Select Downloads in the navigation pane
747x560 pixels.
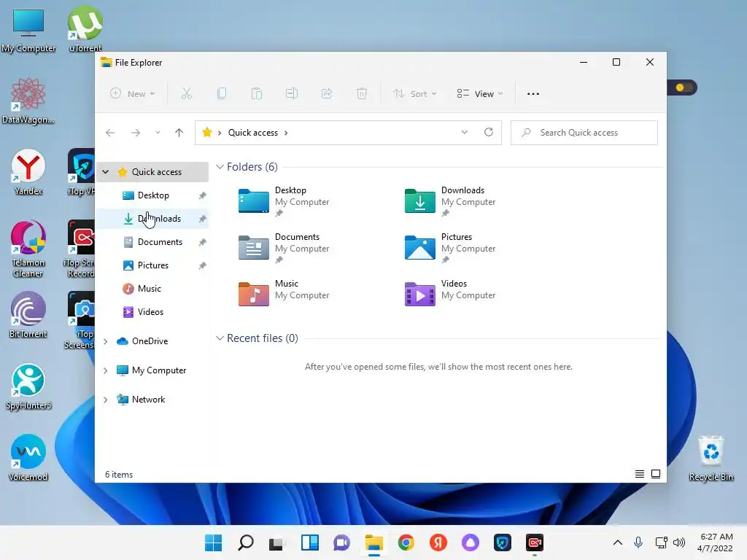pyautogui.click(x=152, y=219)
